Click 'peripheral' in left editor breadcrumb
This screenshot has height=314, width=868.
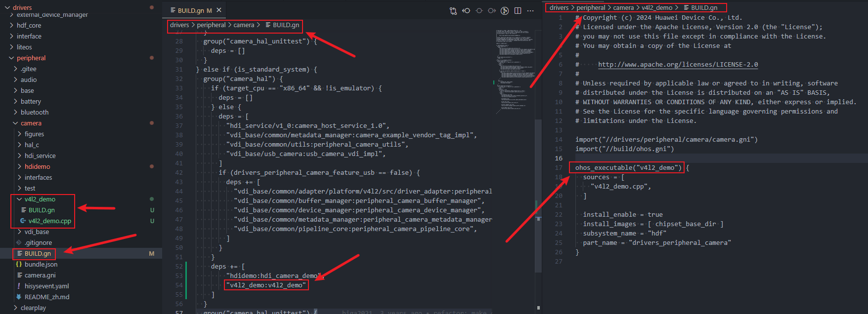pos(211,25)
